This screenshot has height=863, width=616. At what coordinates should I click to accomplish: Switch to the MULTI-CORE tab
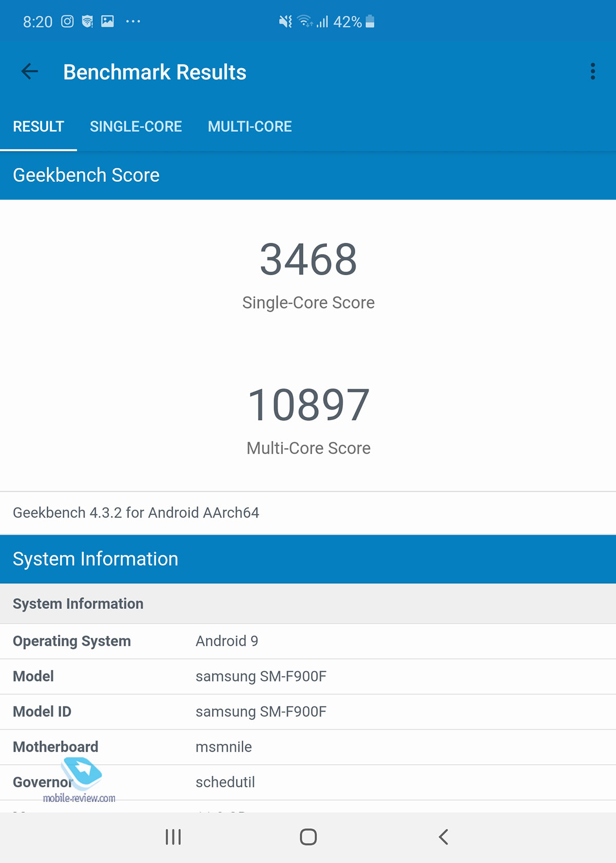(249, 127)
